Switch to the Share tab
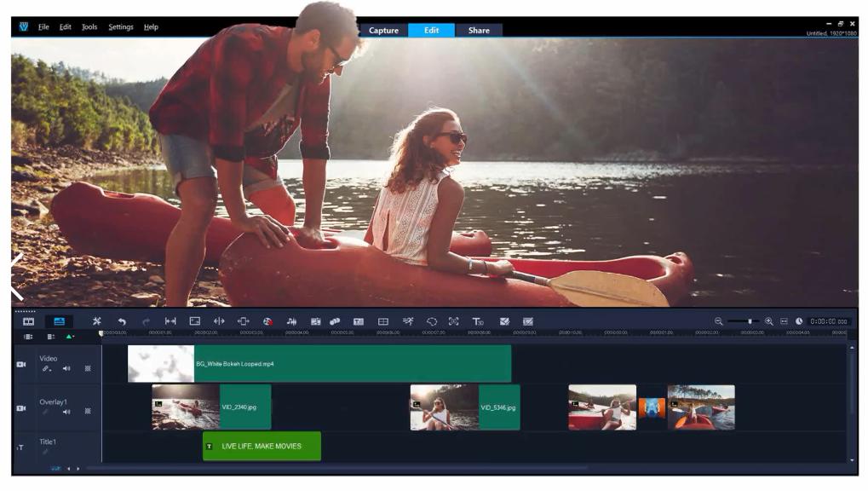This screenshot has width=868, height=491. (479, 31)
